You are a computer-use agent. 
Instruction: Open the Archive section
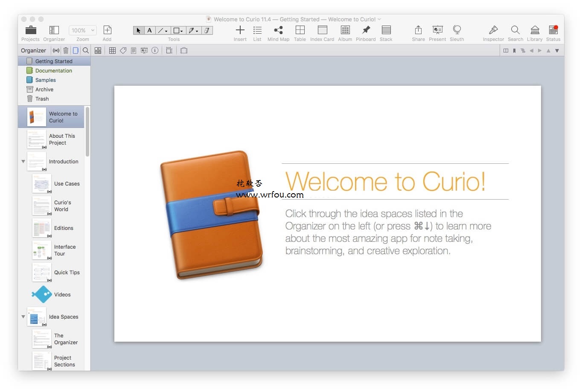click(54, 89)
